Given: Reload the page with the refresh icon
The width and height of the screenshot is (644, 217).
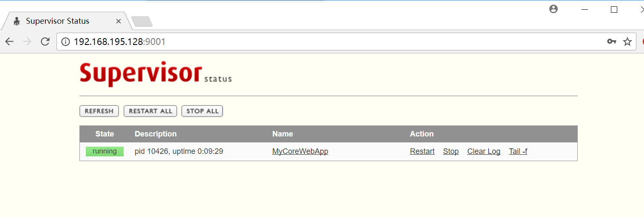Looking at the screenshot, I should pyautogui.click(x=45, y=42).
